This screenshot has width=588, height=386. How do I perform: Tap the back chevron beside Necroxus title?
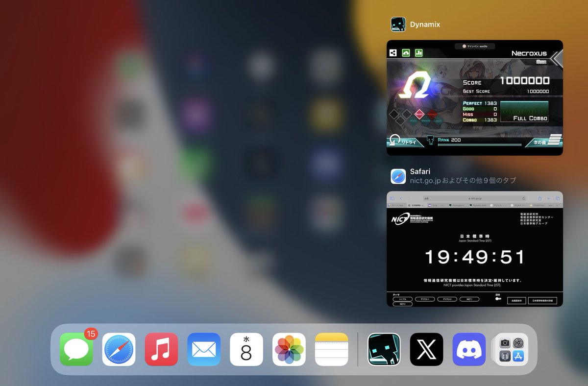coord(556,58)
